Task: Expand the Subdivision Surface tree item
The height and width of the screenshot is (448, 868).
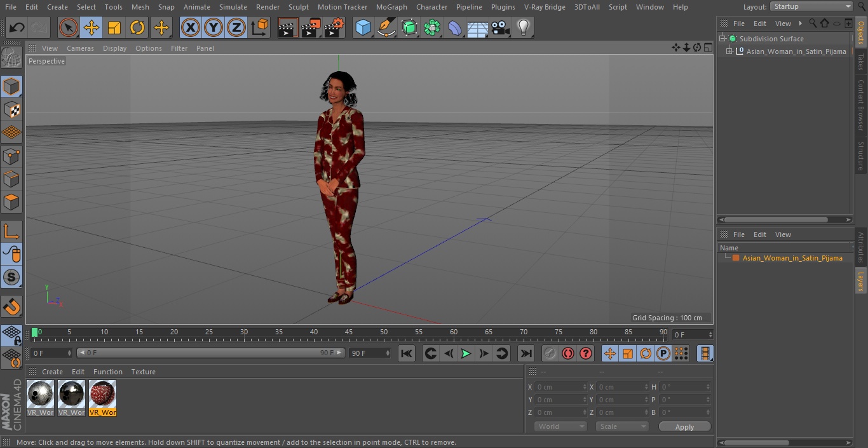Action: click(722, 39)
